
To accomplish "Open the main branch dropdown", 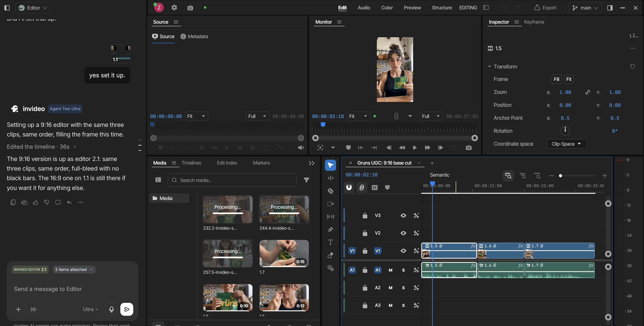I will click(x=585, y=8).
